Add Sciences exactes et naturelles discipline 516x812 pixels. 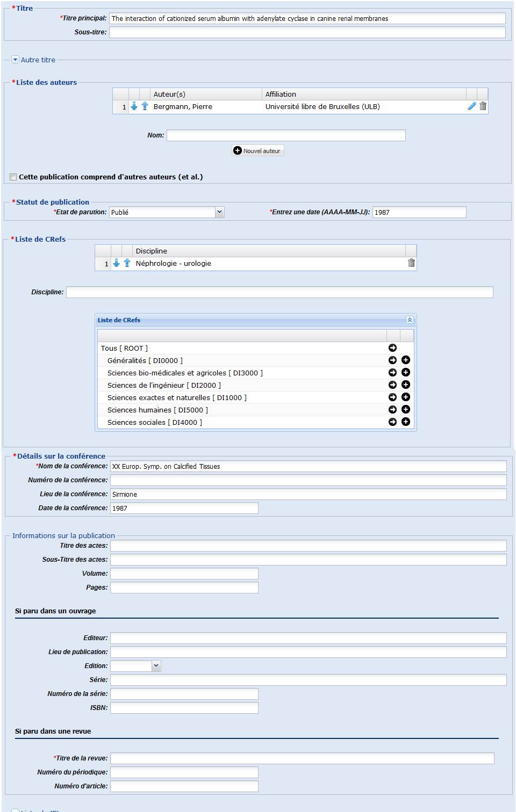pyautogui.click(x=406, y=397)
